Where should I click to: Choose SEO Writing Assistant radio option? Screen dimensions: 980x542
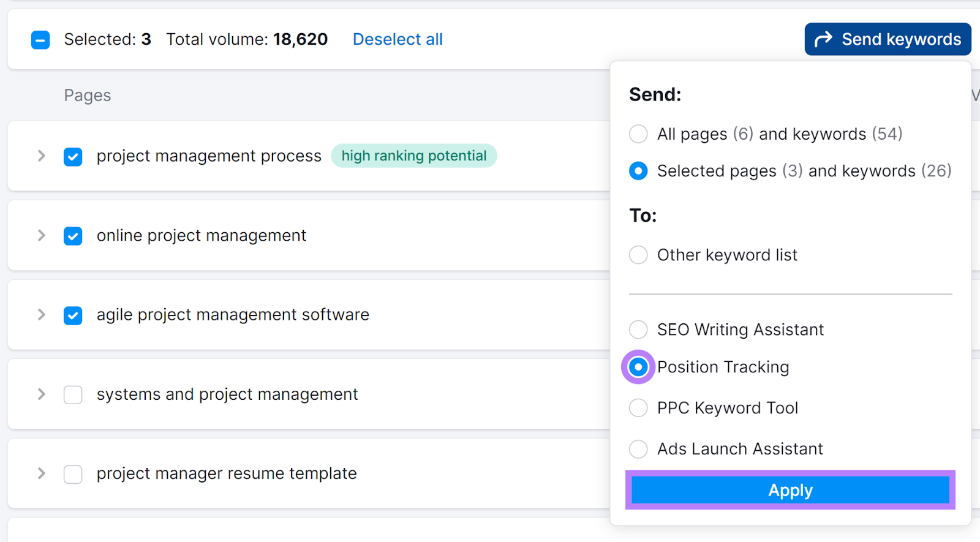[638, 329]
